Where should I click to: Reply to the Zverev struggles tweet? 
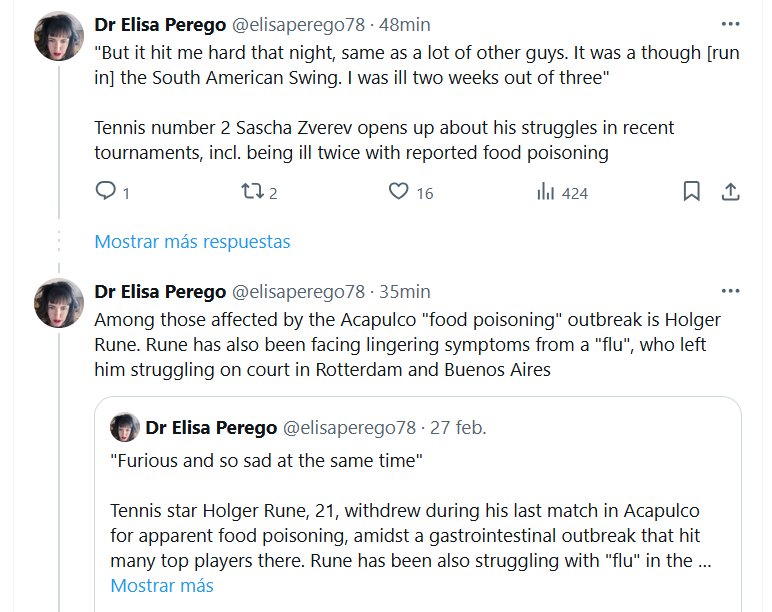tap(107, 192)
